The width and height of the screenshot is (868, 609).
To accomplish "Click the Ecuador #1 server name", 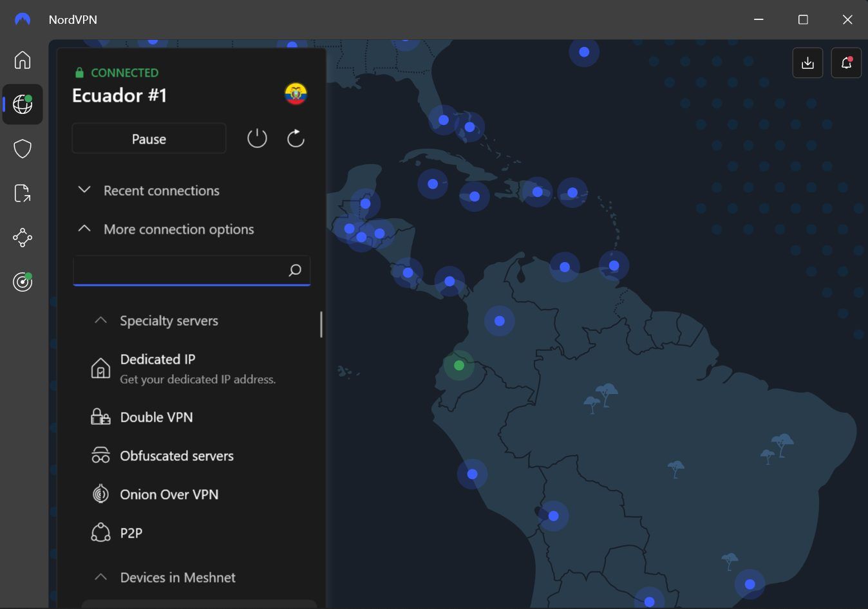I will [119, 95].
